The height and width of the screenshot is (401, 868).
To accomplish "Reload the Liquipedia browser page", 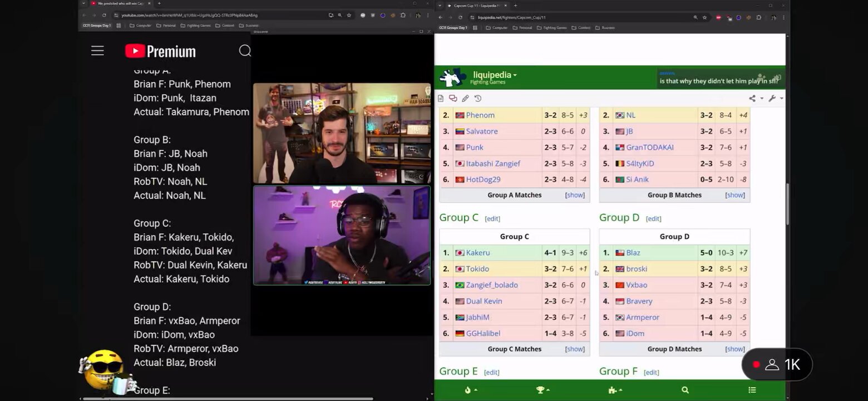I will point(460,17).
